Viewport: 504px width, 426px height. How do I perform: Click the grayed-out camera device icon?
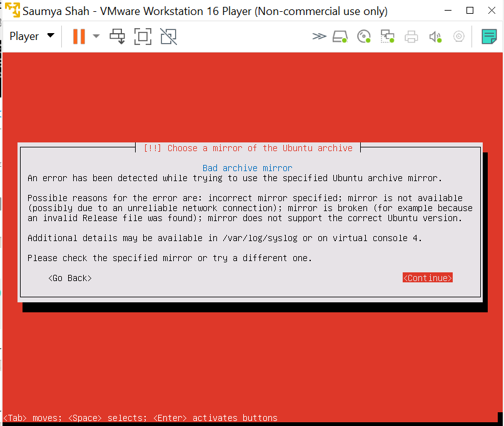458,37
